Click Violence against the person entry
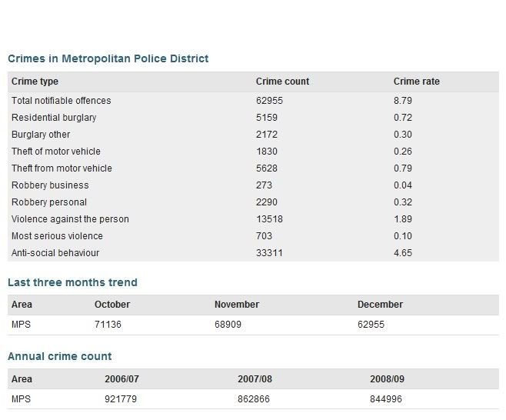This screenshot has height=420, width=506. point(70,219)
